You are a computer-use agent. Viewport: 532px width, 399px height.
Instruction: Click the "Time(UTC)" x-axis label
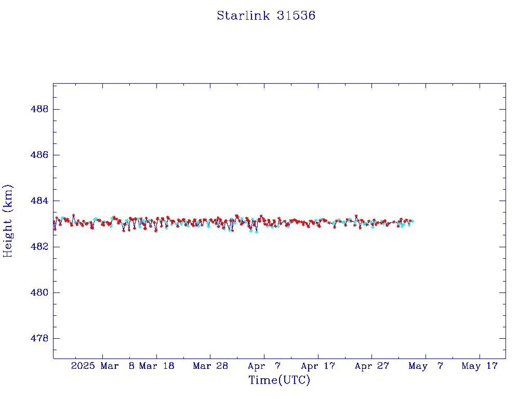[x=279, y=380]
